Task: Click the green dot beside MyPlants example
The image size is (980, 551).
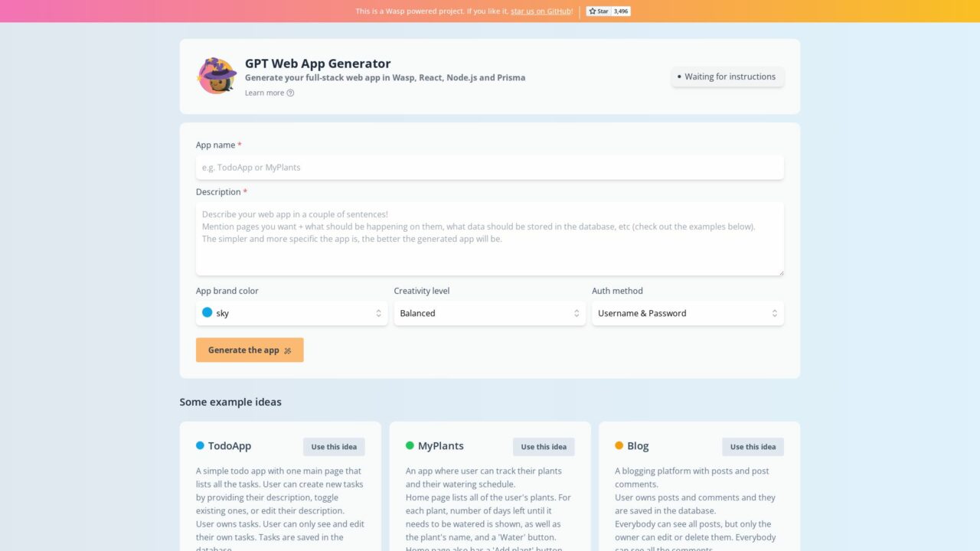Action: [410, 445]
